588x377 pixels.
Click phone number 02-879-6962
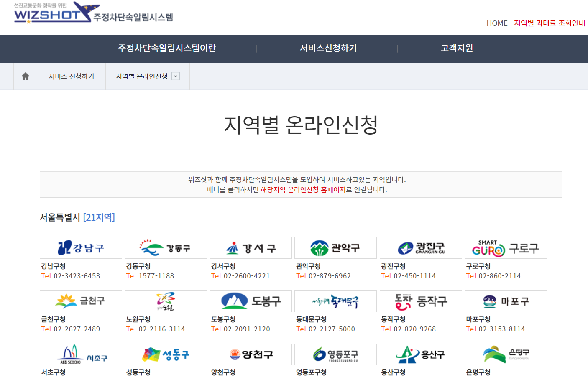point(330,276)
